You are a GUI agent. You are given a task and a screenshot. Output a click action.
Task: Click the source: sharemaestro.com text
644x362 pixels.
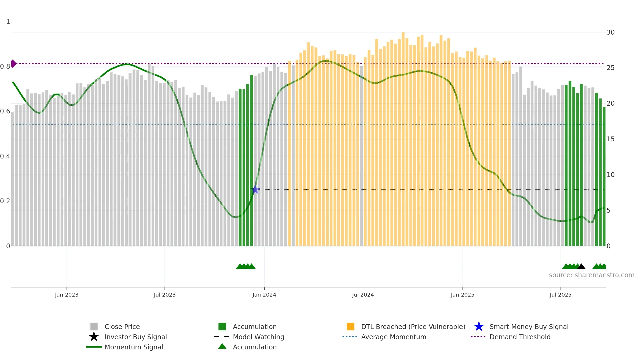[x=591, y=275]
